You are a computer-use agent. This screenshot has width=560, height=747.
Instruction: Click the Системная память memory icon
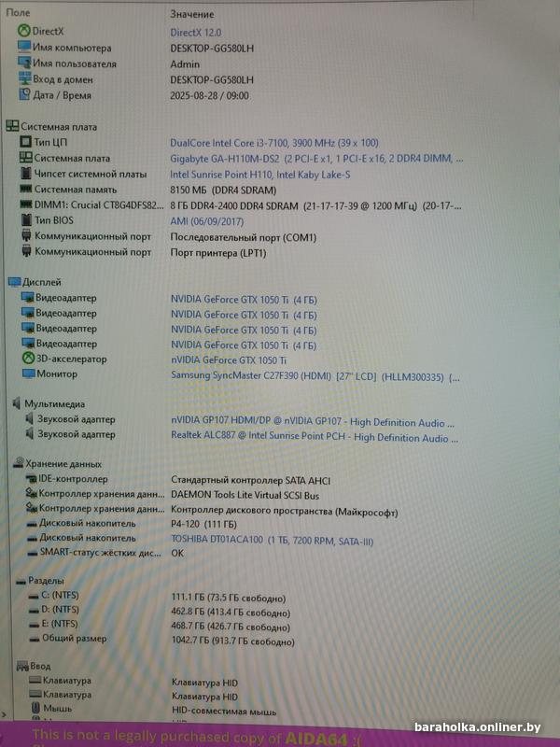point(26,190)
